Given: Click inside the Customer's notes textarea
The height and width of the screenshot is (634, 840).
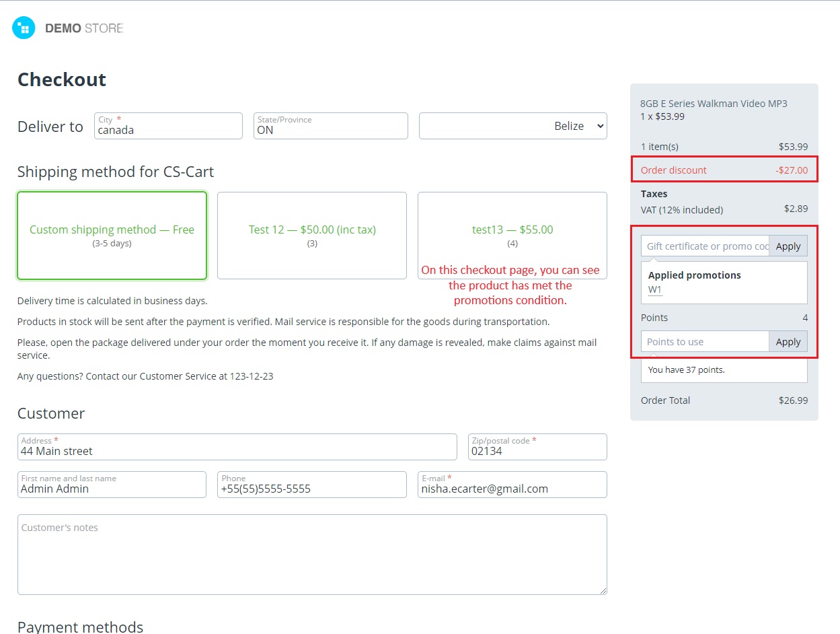Looking at the screenshot, I should [312, 555].
